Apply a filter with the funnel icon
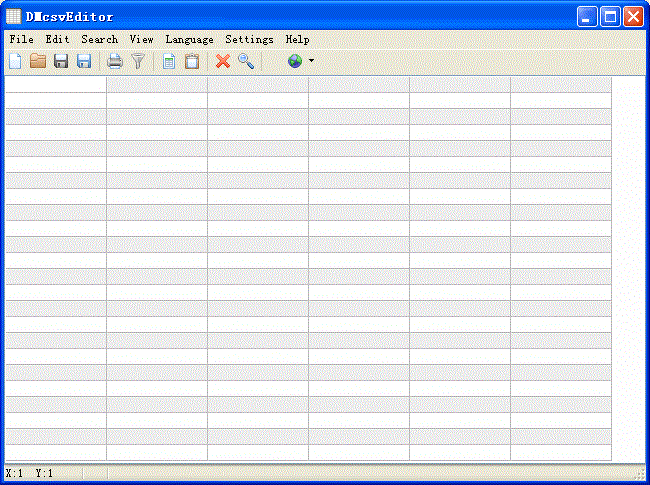Image resolution: width=650 pixels, height=485 pixels. click(138, 61)
